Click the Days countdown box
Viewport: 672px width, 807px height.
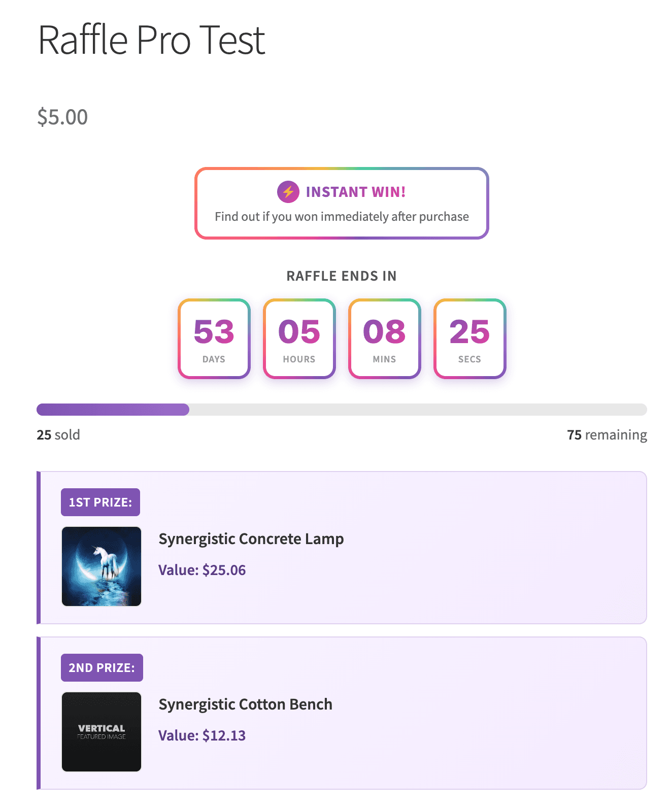click(214, 339)
